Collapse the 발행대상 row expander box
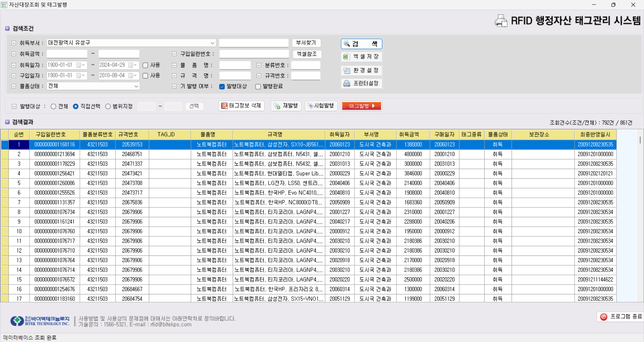The image size is (644, 342). (14, 106)
